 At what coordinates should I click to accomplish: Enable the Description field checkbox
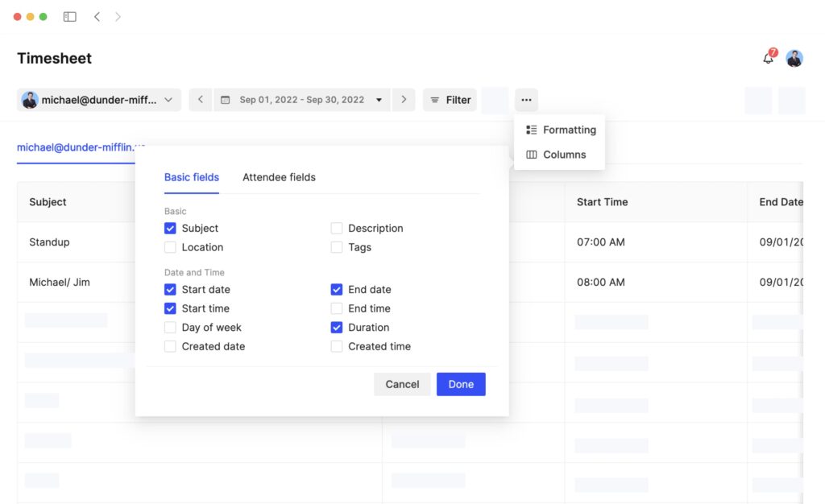[x=337, y=229]
